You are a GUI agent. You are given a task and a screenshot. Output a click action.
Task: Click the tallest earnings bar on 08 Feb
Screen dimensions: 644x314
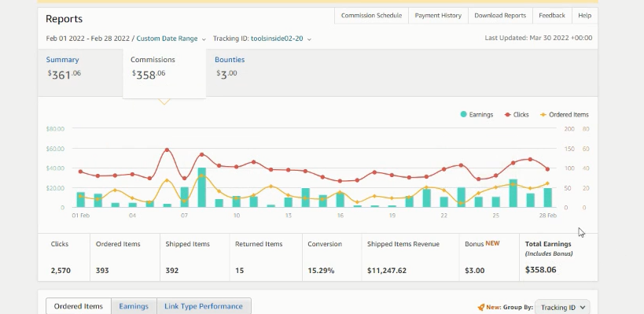[x=201, y=187]
